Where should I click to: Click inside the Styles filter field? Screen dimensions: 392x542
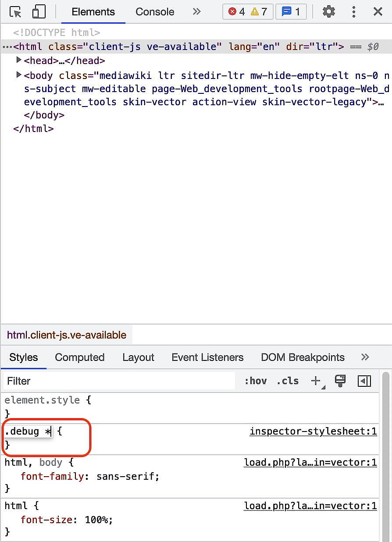click(x=88, y=381)
